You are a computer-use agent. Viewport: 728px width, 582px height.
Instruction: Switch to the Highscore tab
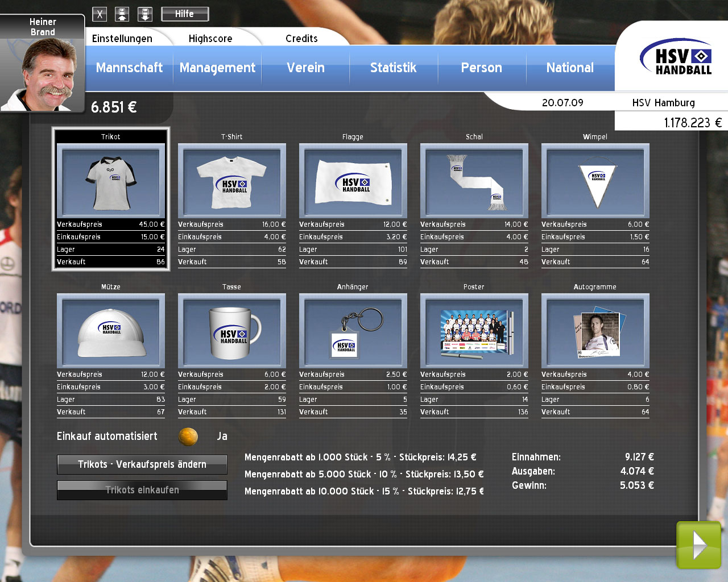pyautogui.click(x=210, y=39)
